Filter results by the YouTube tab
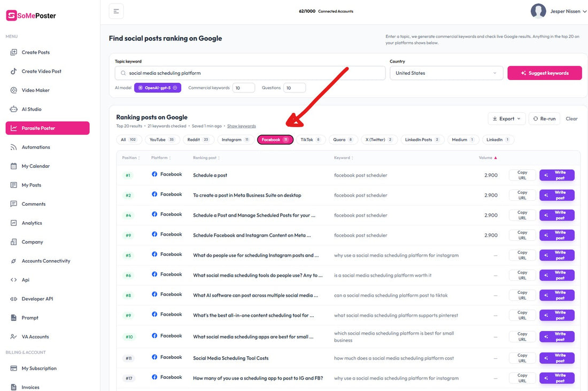This screenshot has height=391, width=588. click(162, 140)
